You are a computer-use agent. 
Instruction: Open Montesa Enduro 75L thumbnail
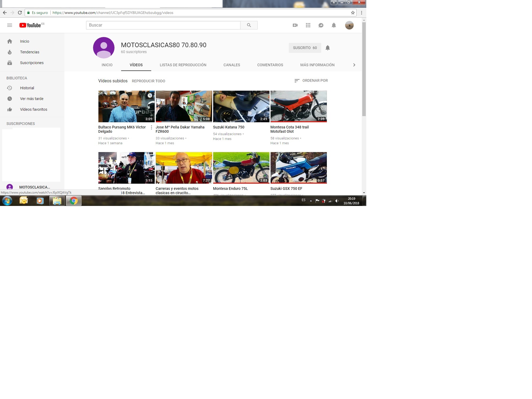pos(241,168)
